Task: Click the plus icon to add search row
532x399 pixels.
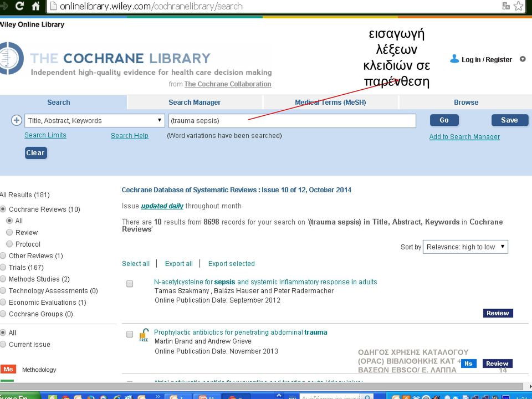Action: point(16,120)
